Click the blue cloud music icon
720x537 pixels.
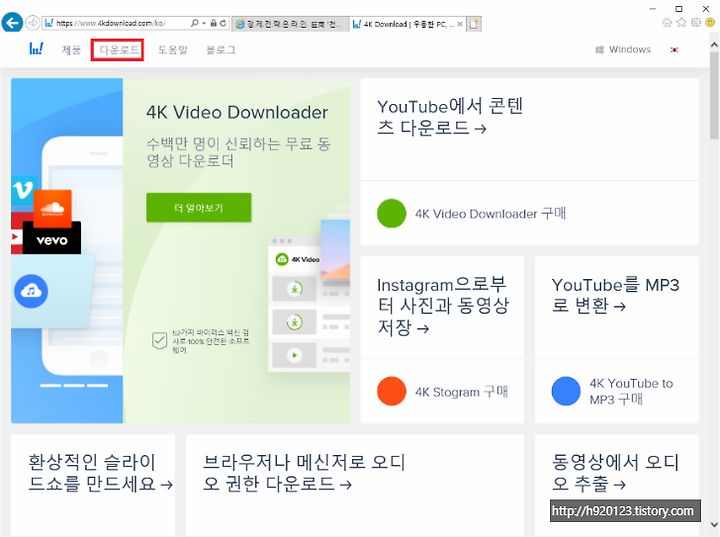31,291
